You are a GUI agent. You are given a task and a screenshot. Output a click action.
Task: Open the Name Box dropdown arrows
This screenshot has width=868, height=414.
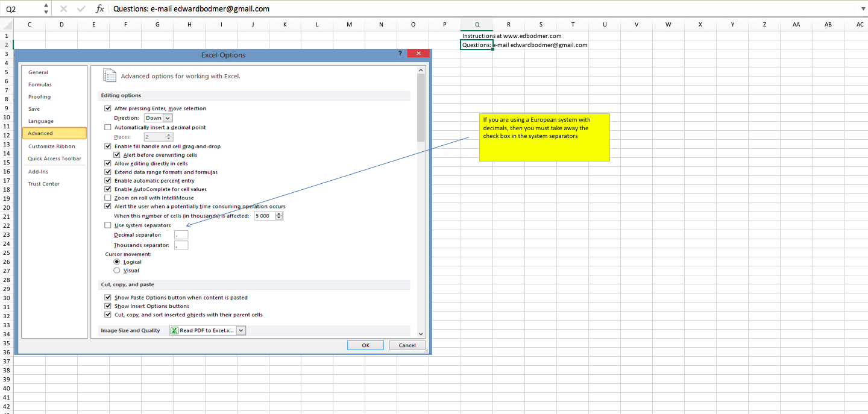[x=46, y=9]
